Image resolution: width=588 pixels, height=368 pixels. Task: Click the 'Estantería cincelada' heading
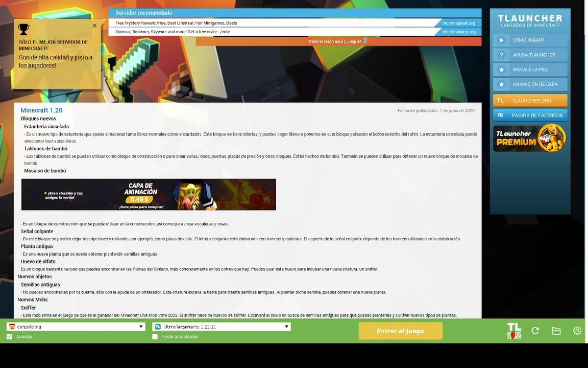click(46, 127)
